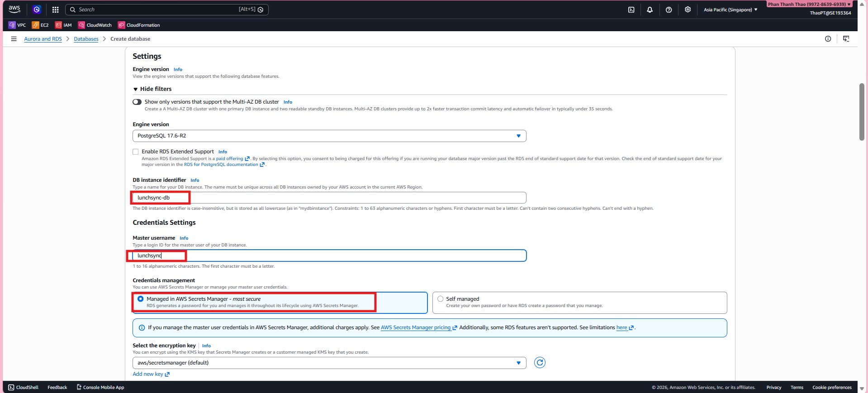Go to Databases breadcrumb link

tap(86, 39)
